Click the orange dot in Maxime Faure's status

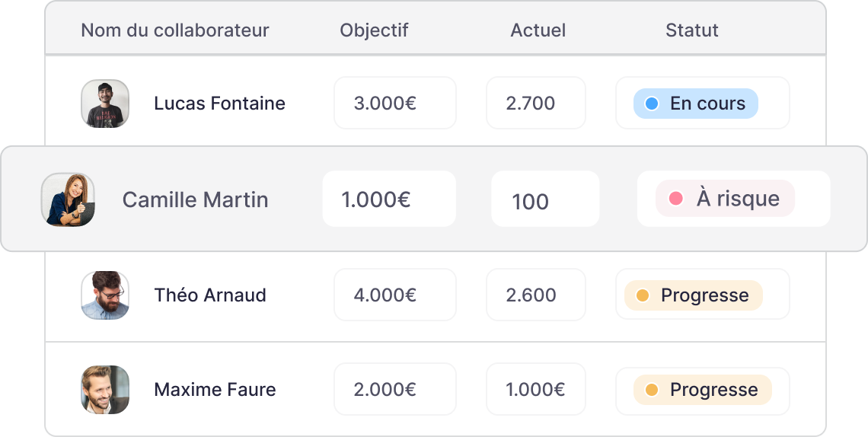pos(652,390)
